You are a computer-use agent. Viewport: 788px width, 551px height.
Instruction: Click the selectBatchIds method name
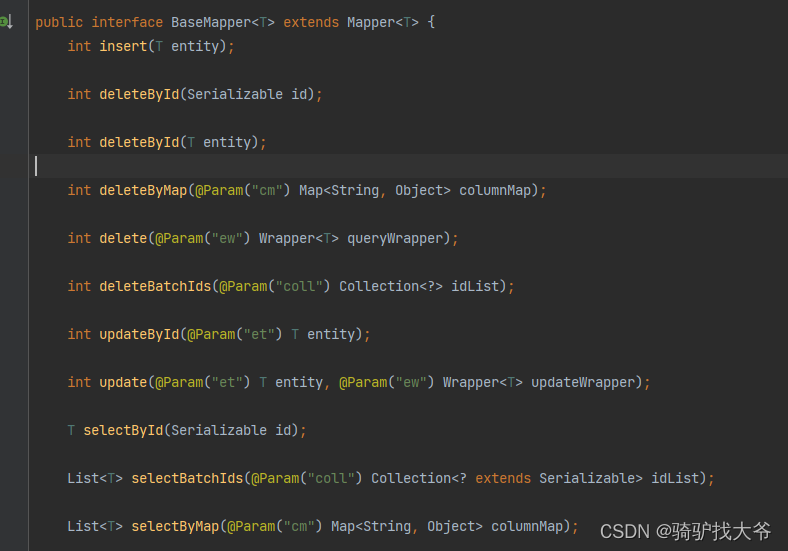click(187, 478)
